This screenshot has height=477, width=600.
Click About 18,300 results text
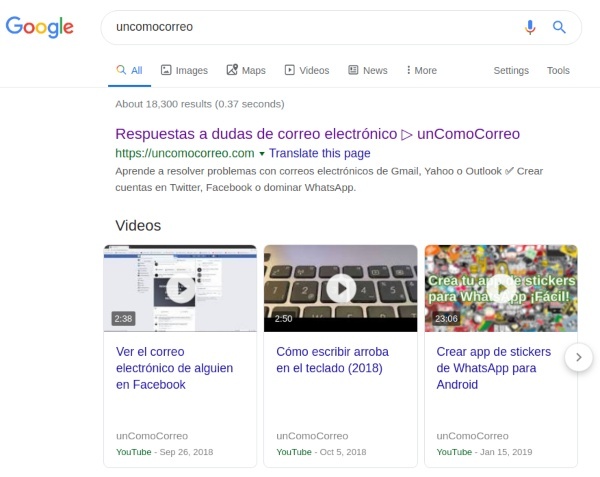tap(200, 104)
